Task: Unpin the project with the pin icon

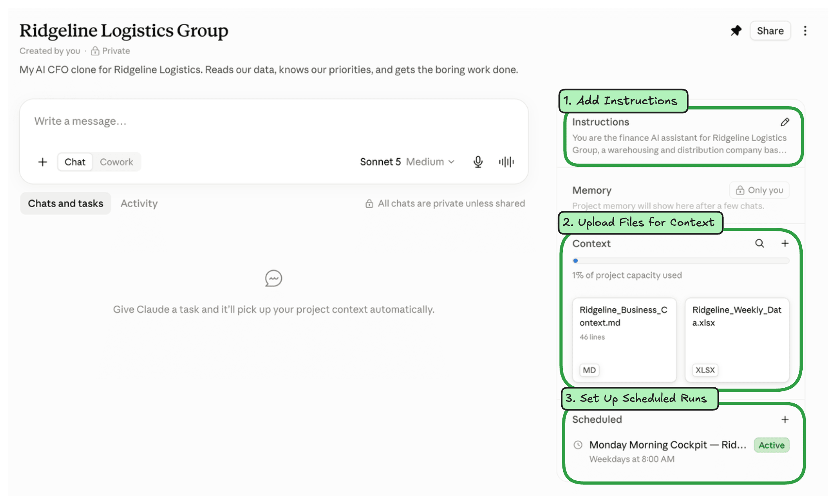Action: [736, 31]
